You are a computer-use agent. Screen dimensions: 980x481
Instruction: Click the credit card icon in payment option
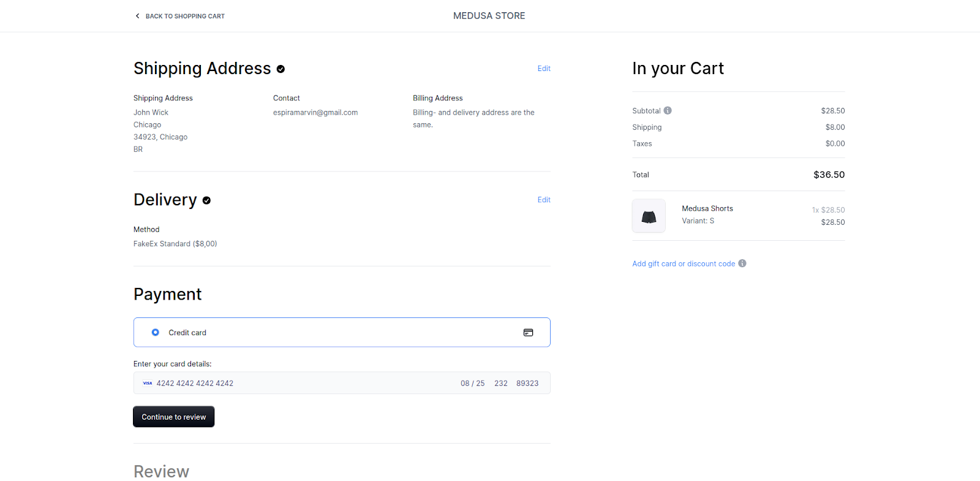(528, 333)
